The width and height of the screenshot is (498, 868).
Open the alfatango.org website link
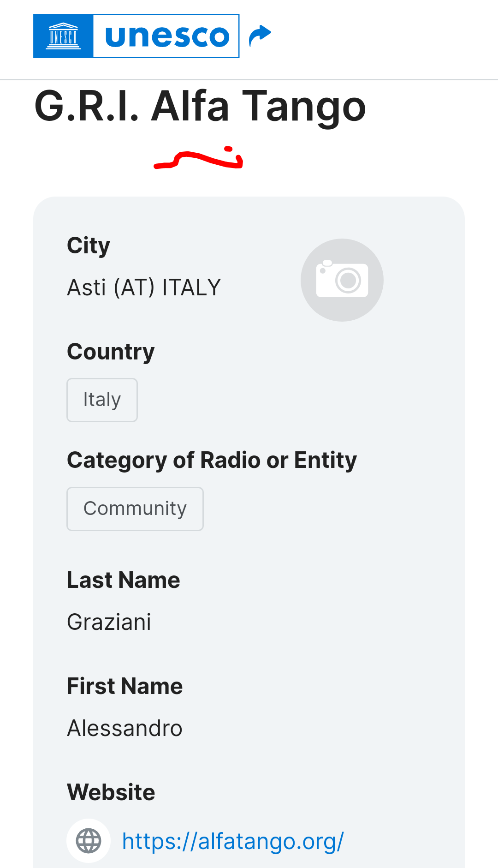pos(233,841)
